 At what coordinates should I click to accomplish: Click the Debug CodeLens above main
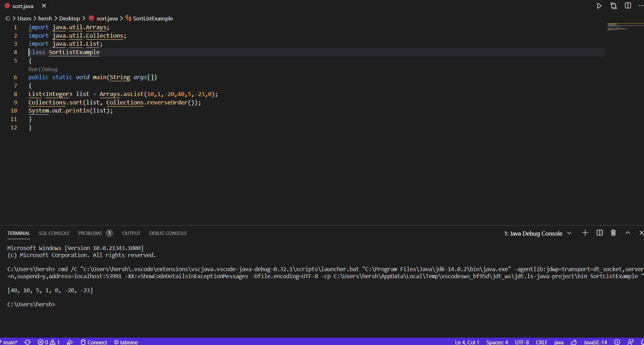[49, 69]
